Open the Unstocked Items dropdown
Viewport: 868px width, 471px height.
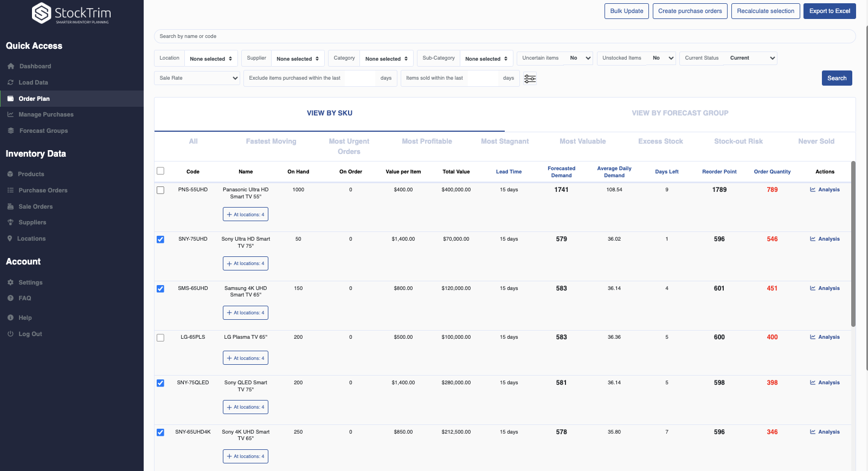(x=661, y=58)
